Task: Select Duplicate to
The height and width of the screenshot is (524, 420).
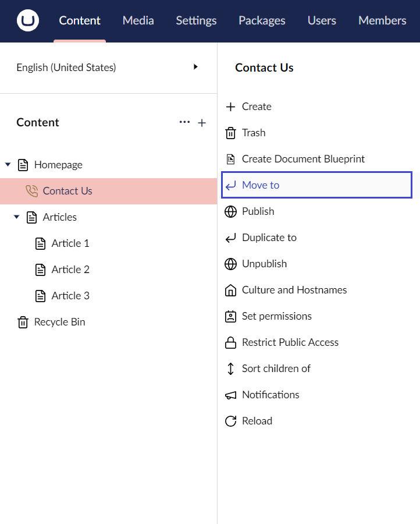Action: [x=269, y=238]
